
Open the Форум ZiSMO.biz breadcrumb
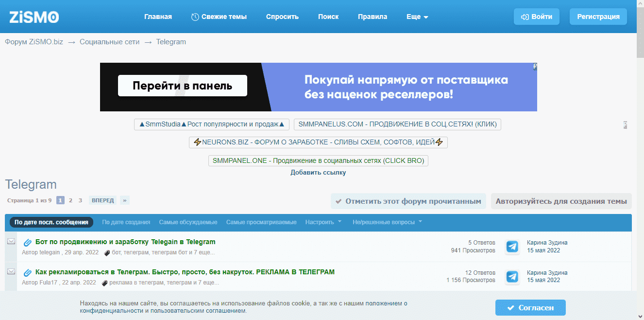(34, 42)
